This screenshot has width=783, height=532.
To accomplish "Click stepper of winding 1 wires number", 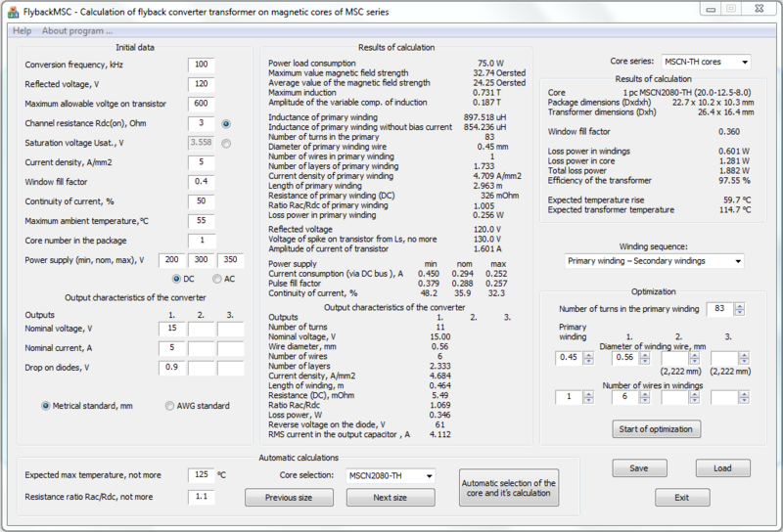I will click(645, 397).
